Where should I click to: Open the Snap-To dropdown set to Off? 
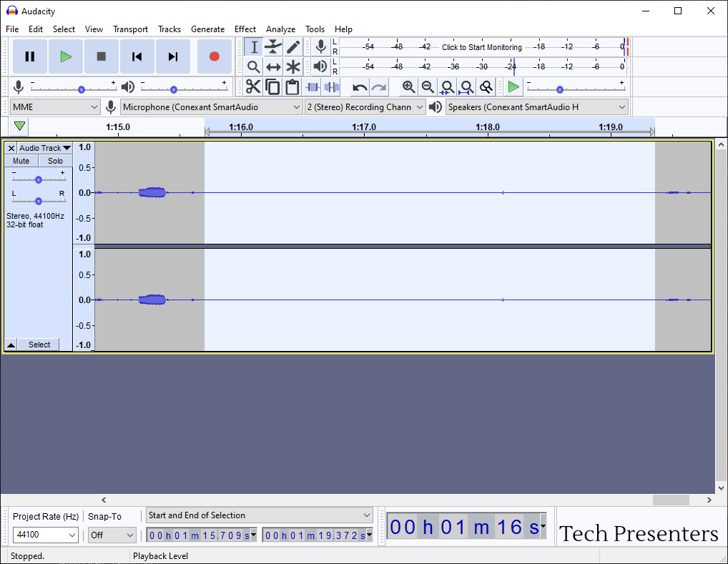click(112, 535)
